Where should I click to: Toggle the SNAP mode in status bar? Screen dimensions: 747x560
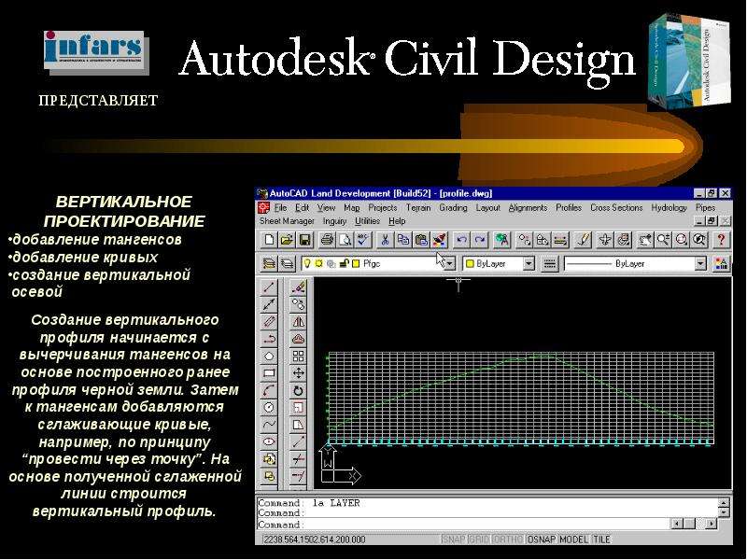click(453, 539)
